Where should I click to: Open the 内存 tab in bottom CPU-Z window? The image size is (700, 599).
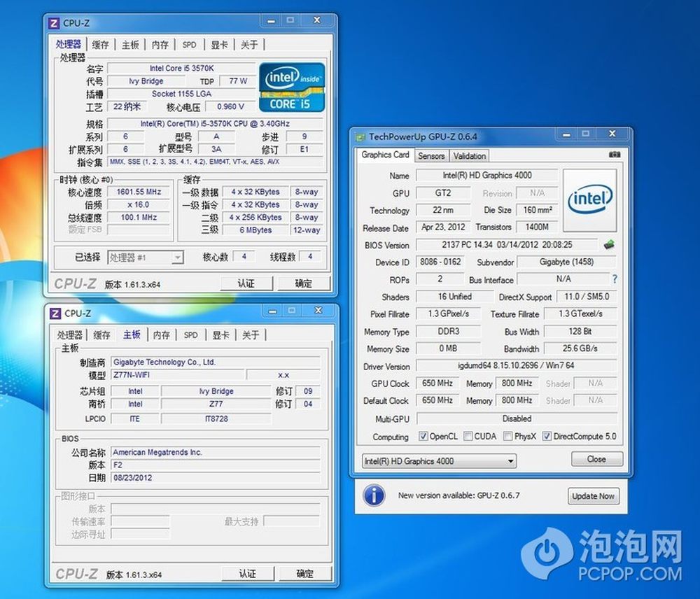(161, 334)
